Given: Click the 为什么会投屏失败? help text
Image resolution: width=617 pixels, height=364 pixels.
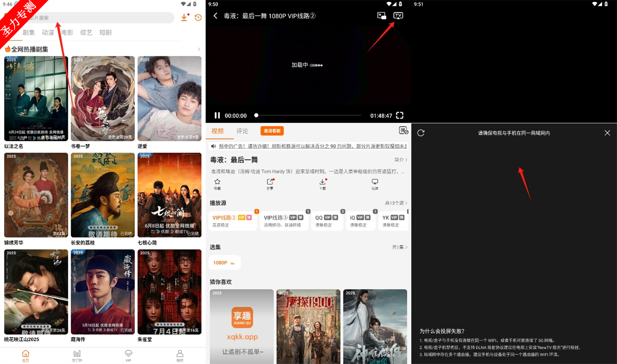Looking at the screenshot, I should tap(442, 331).
